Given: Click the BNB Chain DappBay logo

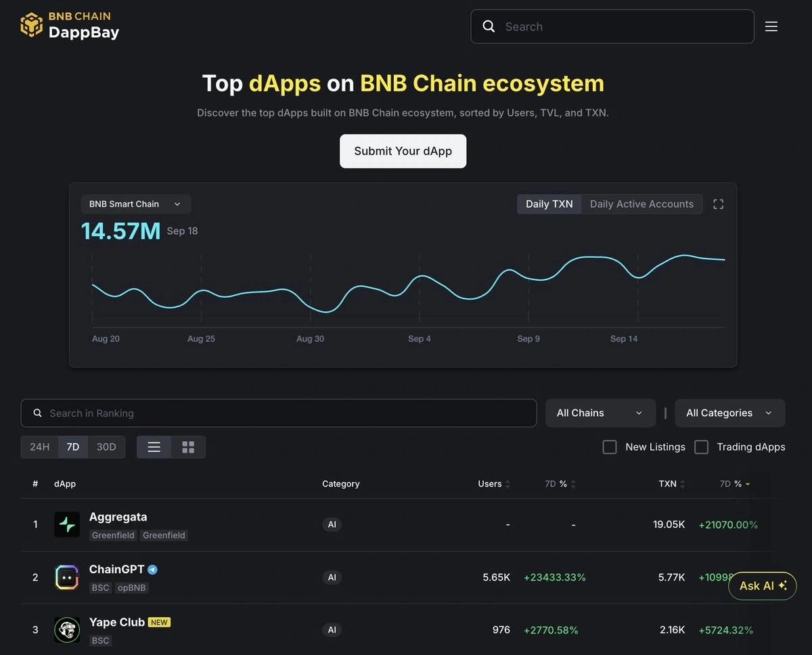Looking at the screenshot, I should 70,26.
